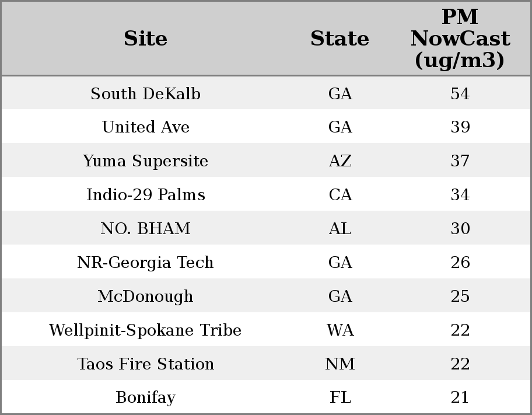
Task: Click the Taos Fire Station entry
Action: coord(145,364)
